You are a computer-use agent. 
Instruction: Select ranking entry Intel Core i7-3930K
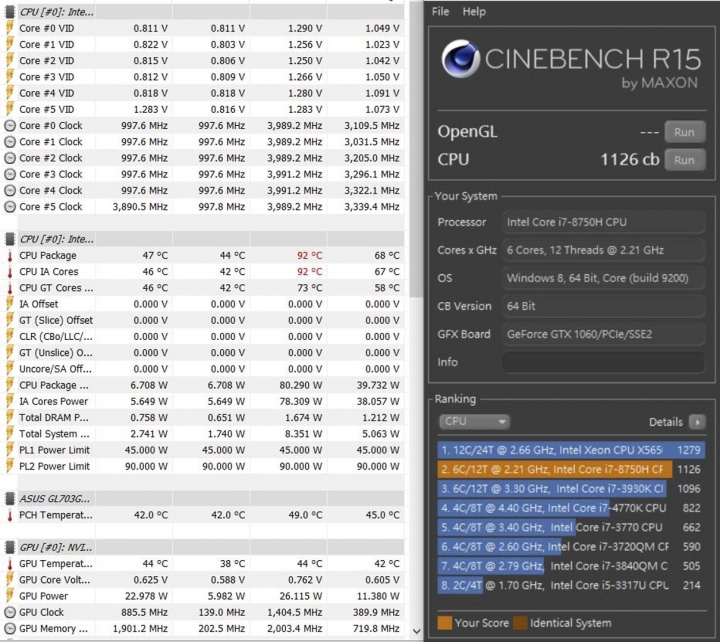pyautogui.click(x=571, y=489)
